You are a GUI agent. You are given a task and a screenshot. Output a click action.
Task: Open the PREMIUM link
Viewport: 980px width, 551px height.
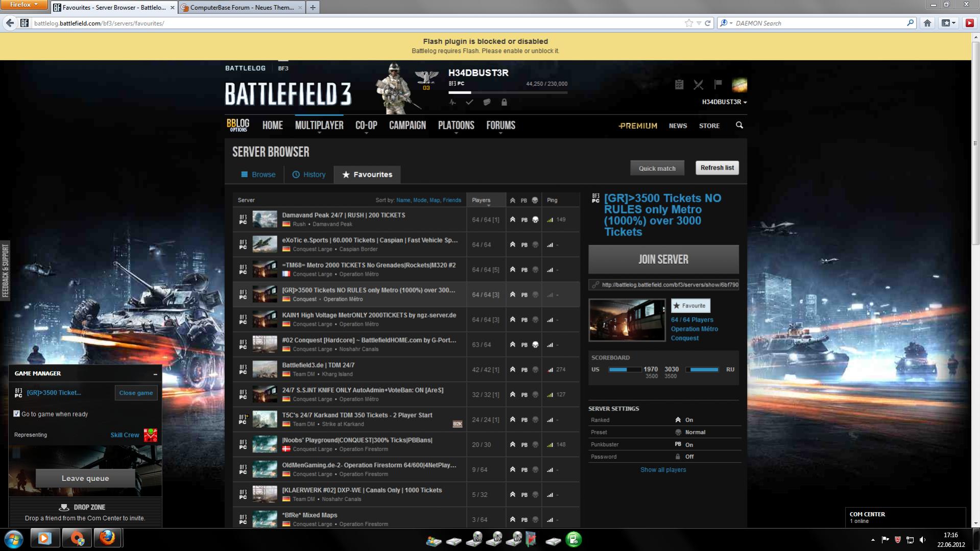(638, 126)
